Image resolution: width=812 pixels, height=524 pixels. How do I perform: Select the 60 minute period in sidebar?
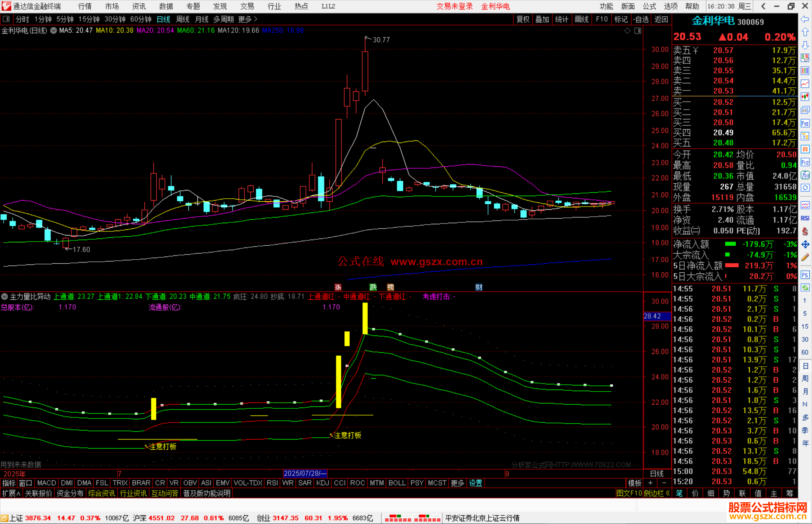pos(805,352)
